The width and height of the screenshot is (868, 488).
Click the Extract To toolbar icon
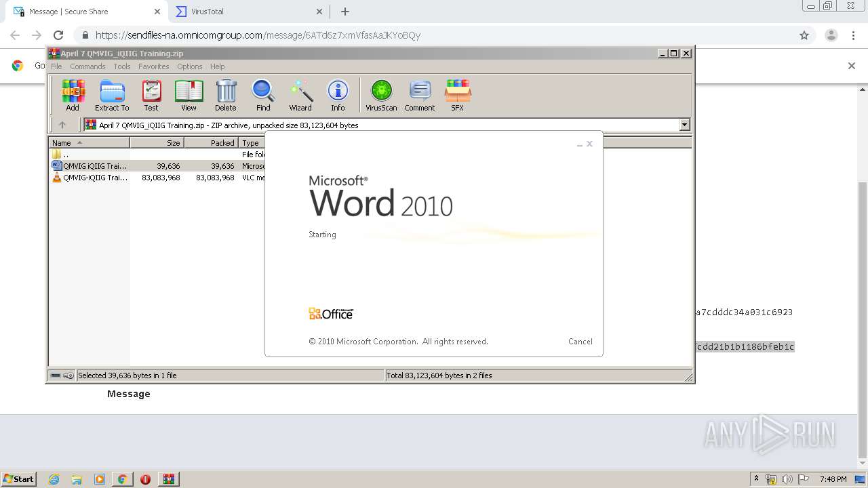pyautogui.click(x=112, y=95)
